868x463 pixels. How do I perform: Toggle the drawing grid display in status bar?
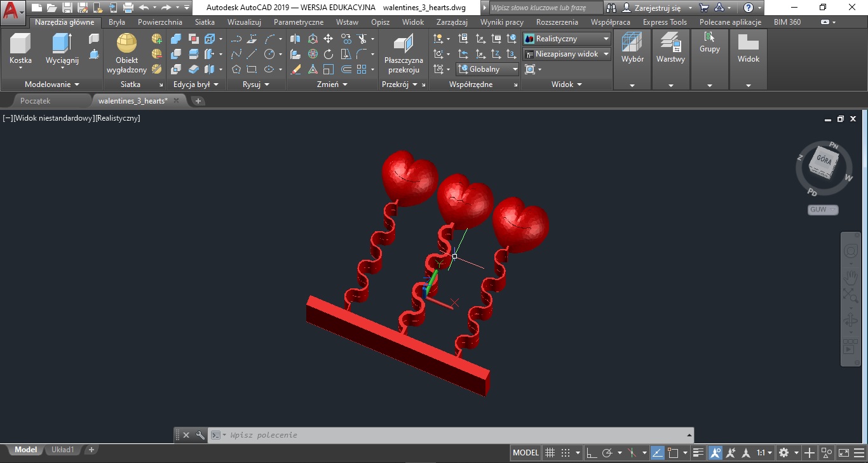pos(550,453)
